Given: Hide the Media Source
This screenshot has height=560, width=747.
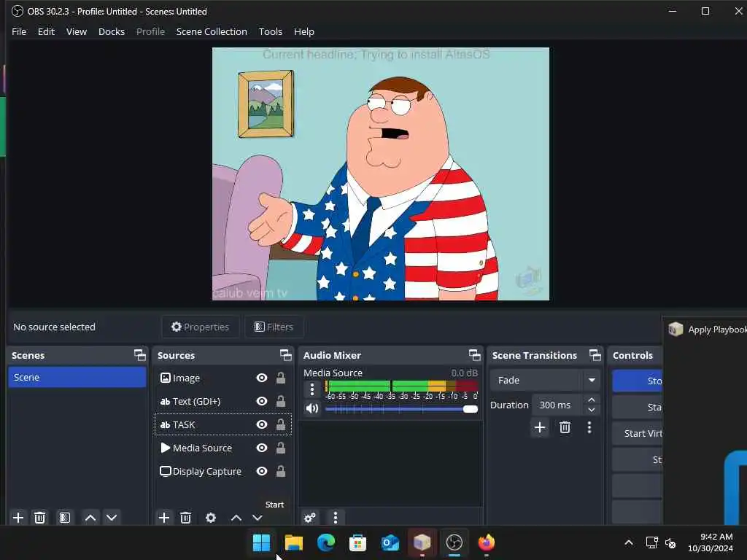Looking at the screenshot, I should click(262, 448).
